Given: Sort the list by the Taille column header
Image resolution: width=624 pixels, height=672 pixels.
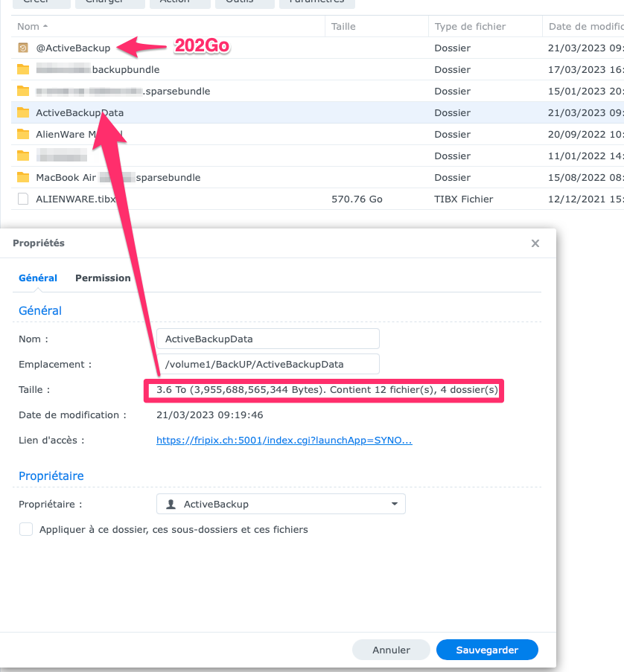Looking at the screenshot, I should pos(343,26).
